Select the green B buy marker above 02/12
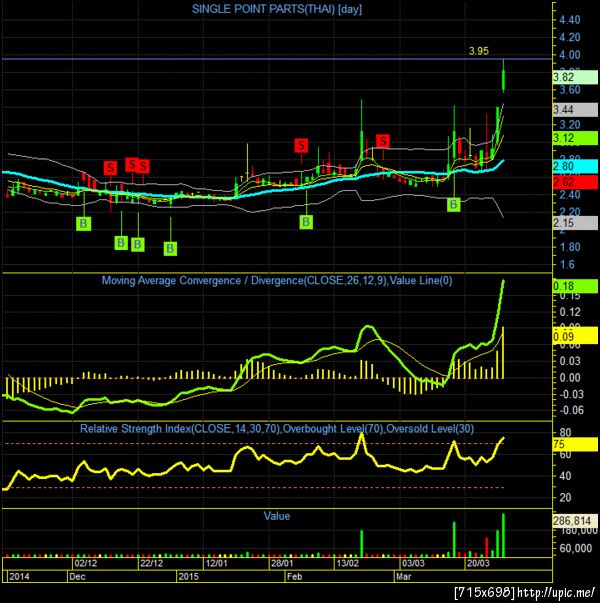 (83, 224)
